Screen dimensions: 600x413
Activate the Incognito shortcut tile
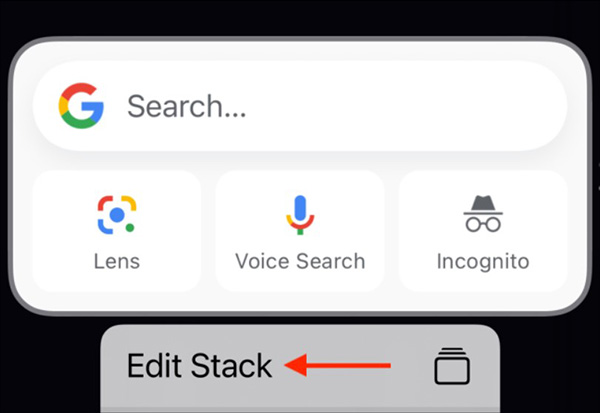(483, 231)
